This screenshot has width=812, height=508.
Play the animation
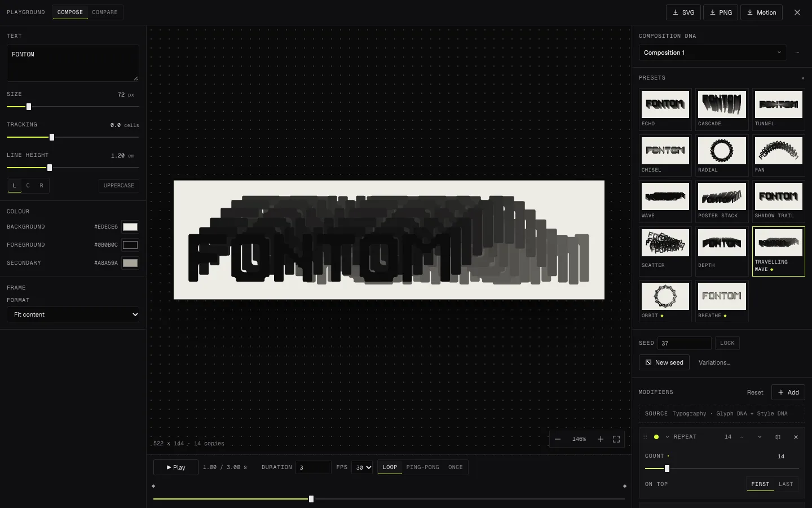(x=176, y=467)
